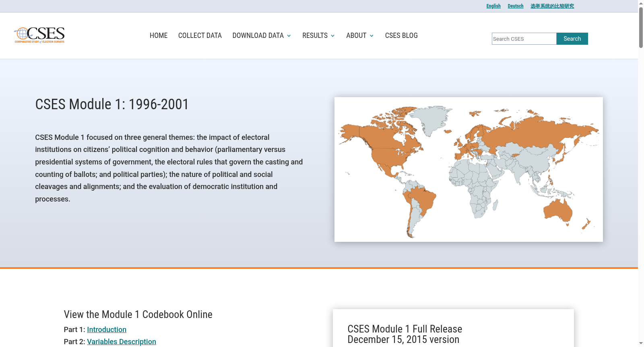Screen dimensions: 644x347
Task: Click the world map image
Action: coord(469,169)
